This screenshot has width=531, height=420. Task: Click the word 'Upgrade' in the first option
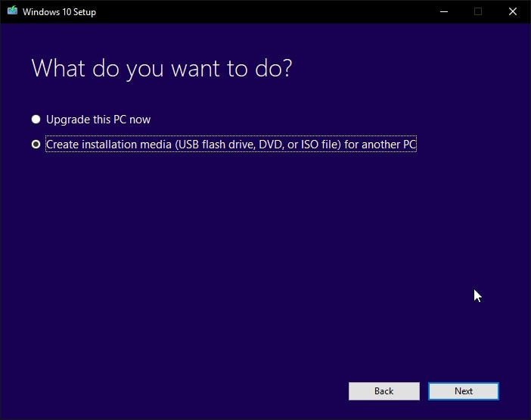click(x=67, y=120)
